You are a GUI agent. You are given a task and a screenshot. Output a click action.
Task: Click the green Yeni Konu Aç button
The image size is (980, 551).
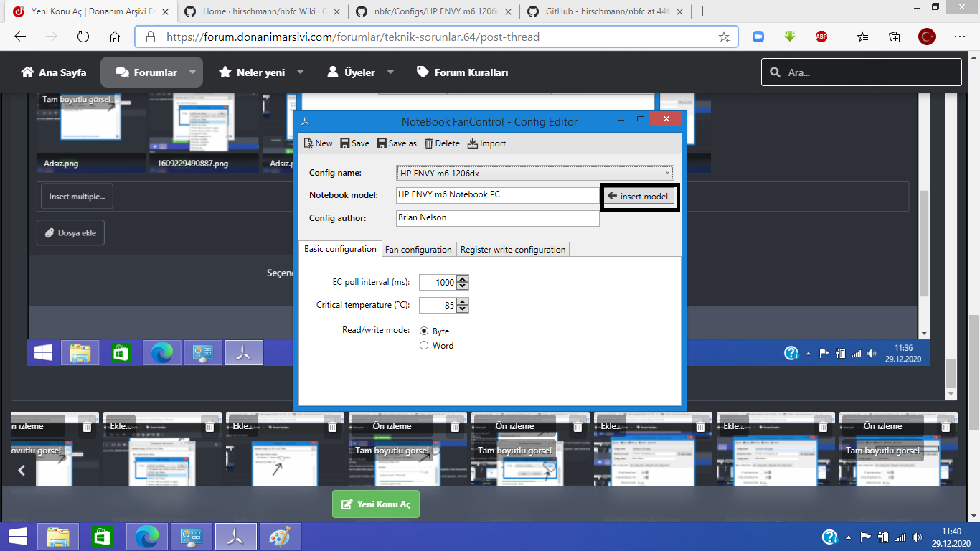[x=376, y=504]
